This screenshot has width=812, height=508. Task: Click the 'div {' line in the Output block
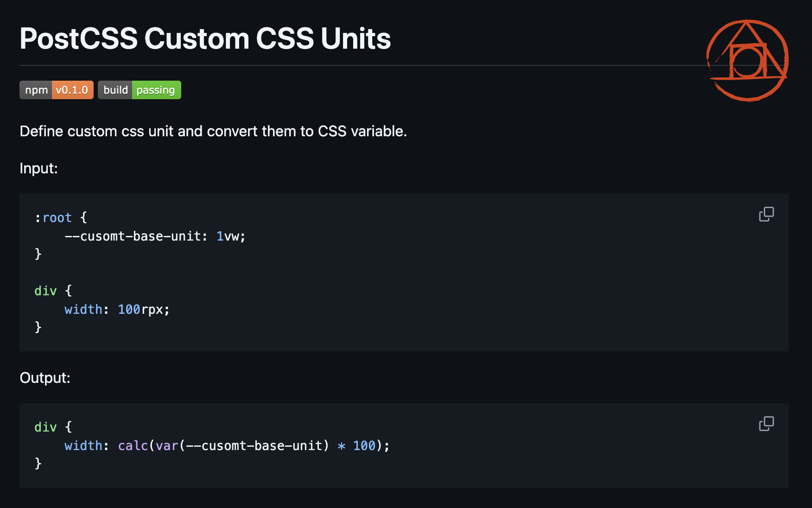click(53, 427)
